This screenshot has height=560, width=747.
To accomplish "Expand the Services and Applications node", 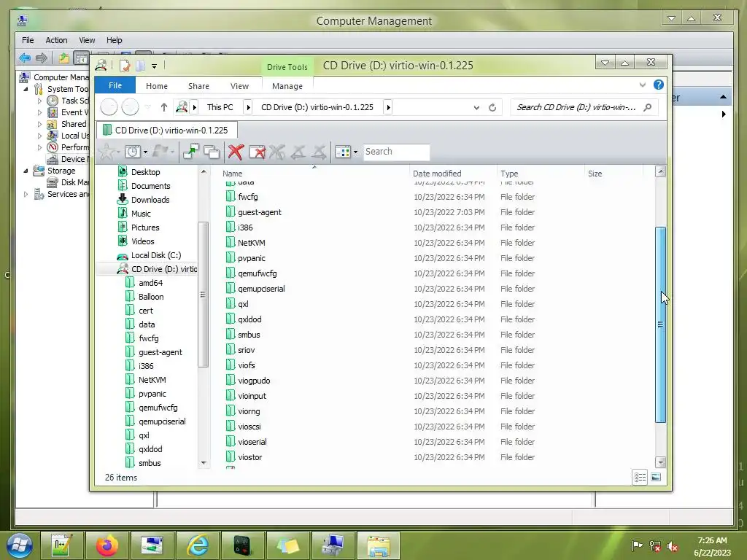I will pyautogui.click(x=26, y=194).
